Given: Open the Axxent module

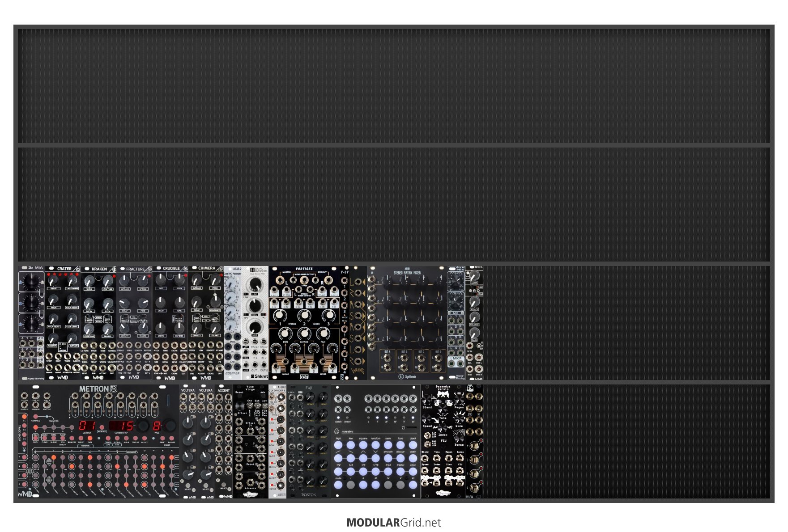Looking at the screenshot, I should 224,441.
